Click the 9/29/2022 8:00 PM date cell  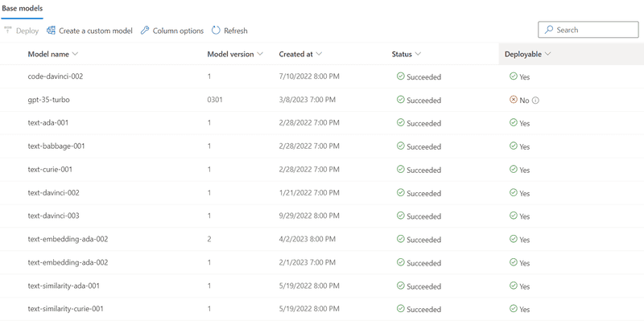coord(309,216)
